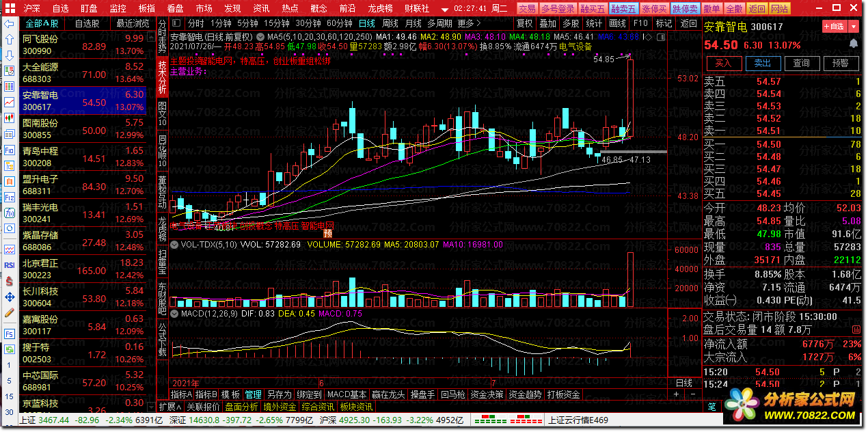This screenshot has height=432, width=868.
Task: Open the 龙虎榜 menu
Action: [379, 8]
